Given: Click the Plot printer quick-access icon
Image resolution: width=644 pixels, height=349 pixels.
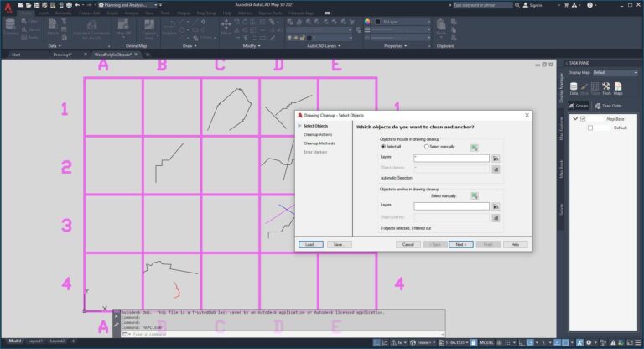Looking at the screenshot, I should point(69,5).
